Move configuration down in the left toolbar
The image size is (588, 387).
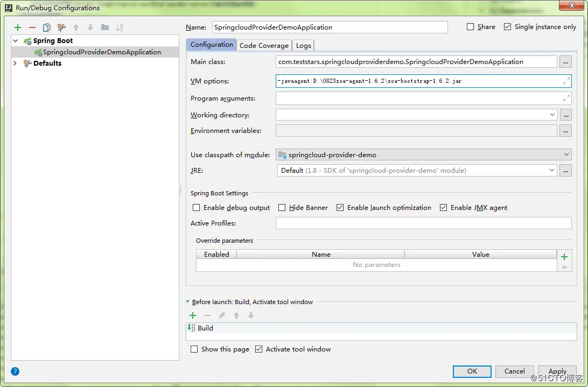(x=90, y=27)
